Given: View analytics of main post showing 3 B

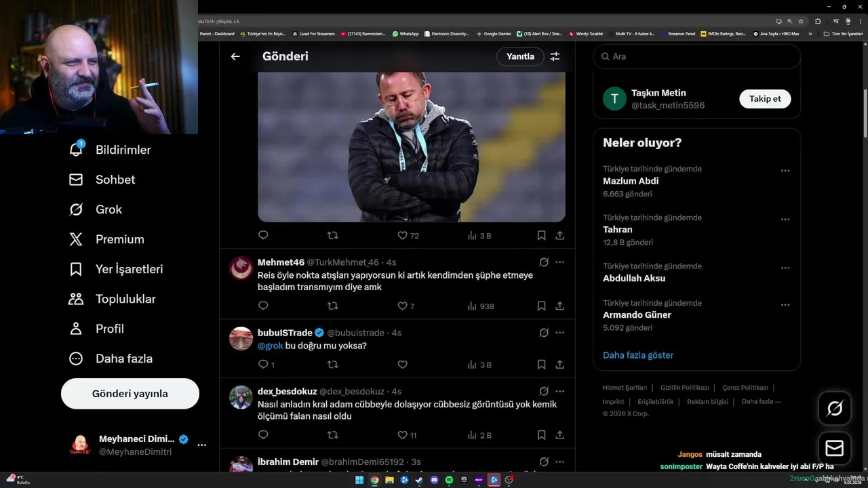Looking at the screenshot, I should (479, 235).
